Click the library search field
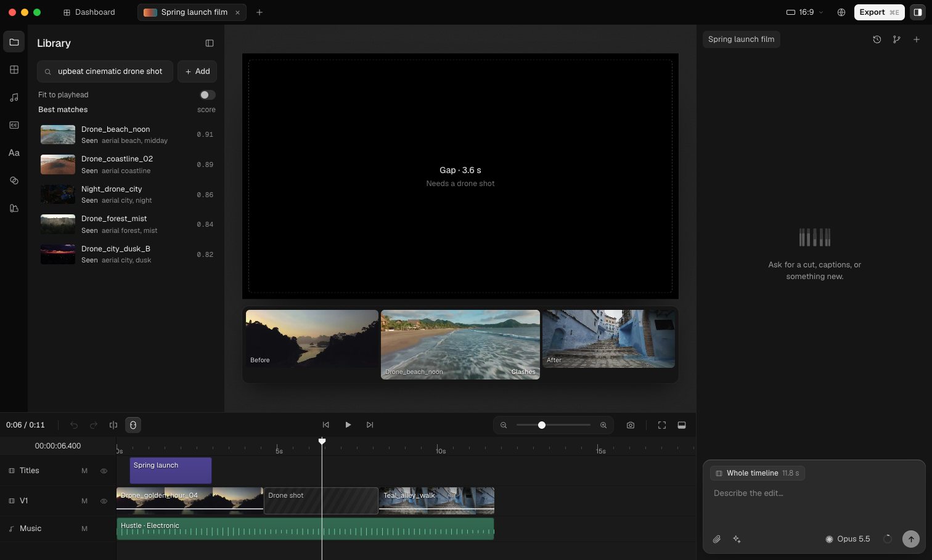The image size is (932, 560). [105, 71]
